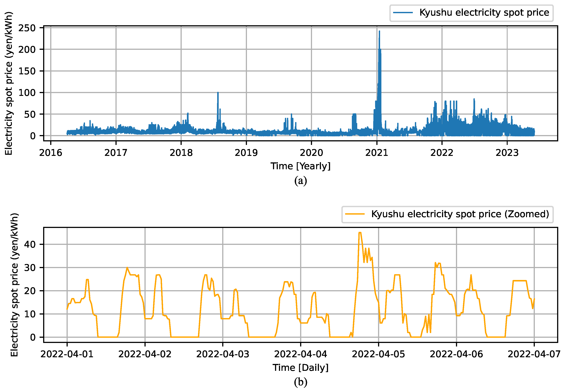The height and width of the screenshot is (392, 564).
Task: Click the 2016 x-axis tick label
Action: pos(51,153)
